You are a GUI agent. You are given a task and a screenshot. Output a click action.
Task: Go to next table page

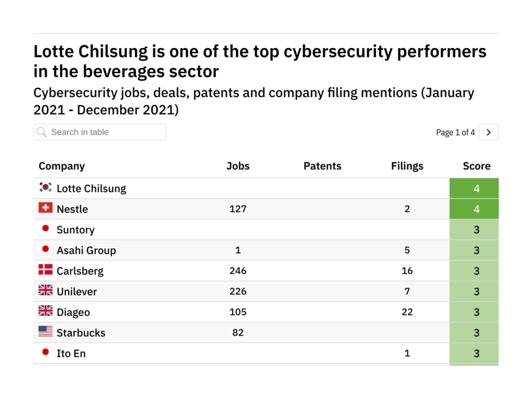click(x=488, y=132)
